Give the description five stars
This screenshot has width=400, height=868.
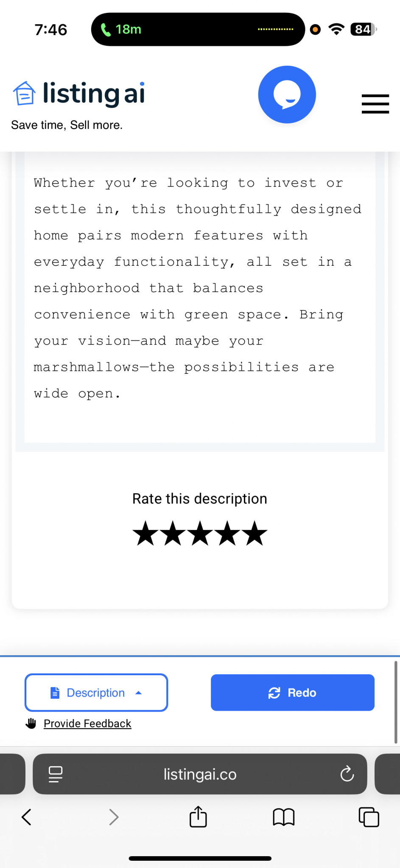coord(255,533)
